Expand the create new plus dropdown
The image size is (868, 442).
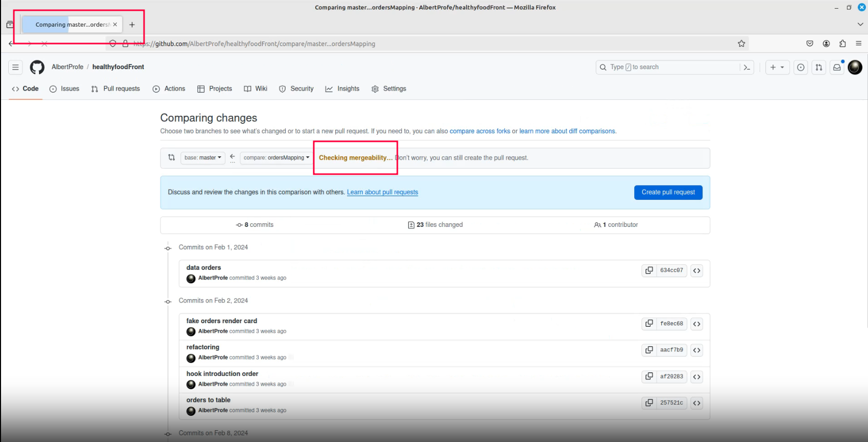coord(777,67)
